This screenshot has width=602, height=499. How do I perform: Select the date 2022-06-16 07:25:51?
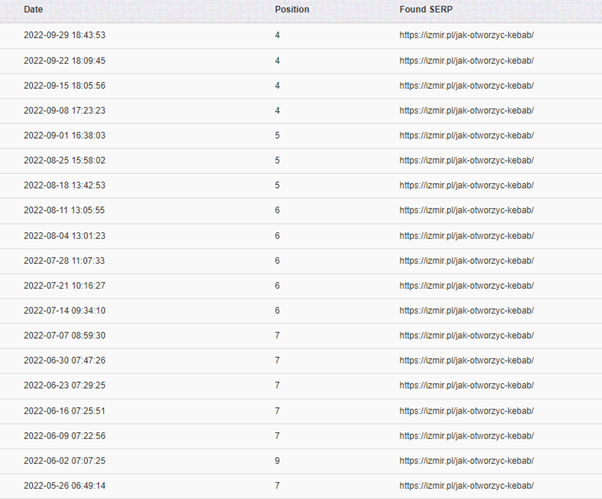(x=64, y=411)
